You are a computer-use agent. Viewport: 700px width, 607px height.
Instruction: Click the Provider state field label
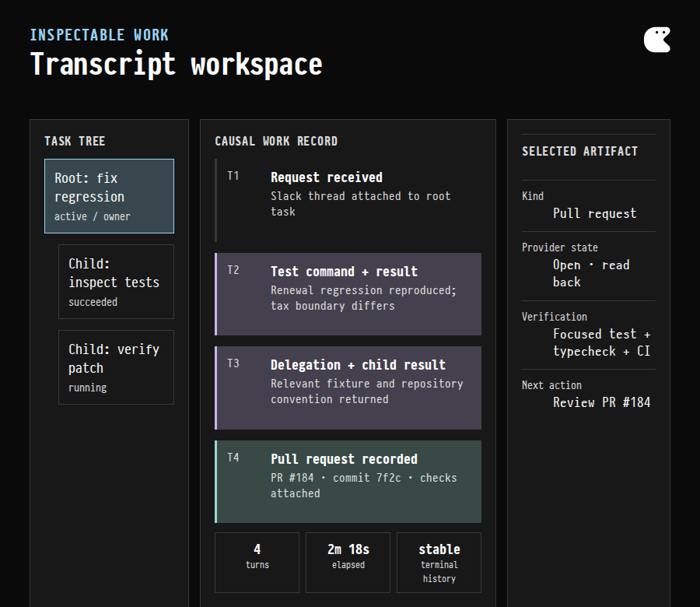560,247
